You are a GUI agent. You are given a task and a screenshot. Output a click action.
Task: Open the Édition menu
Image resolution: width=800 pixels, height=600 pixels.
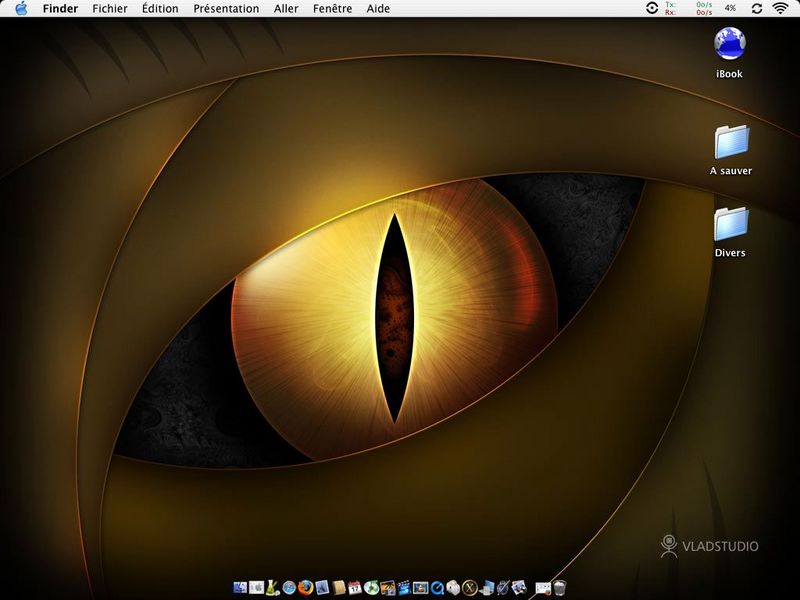coord(160,9)
